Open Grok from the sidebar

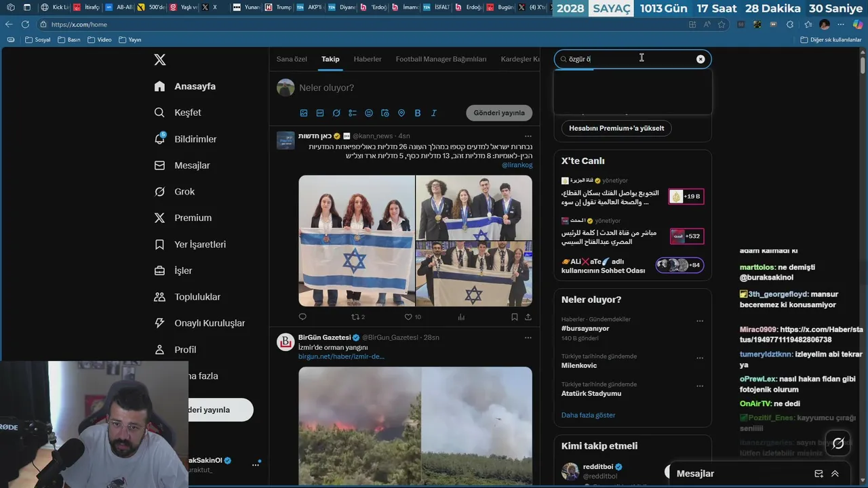click(174, 192)
